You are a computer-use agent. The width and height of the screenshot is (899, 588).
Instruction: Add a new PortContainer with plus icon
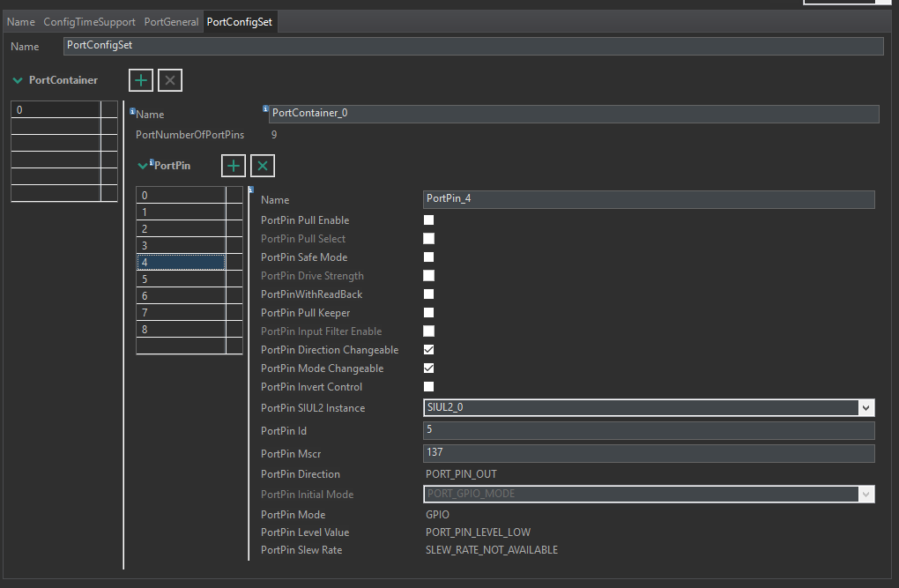[x=141, y=80]
